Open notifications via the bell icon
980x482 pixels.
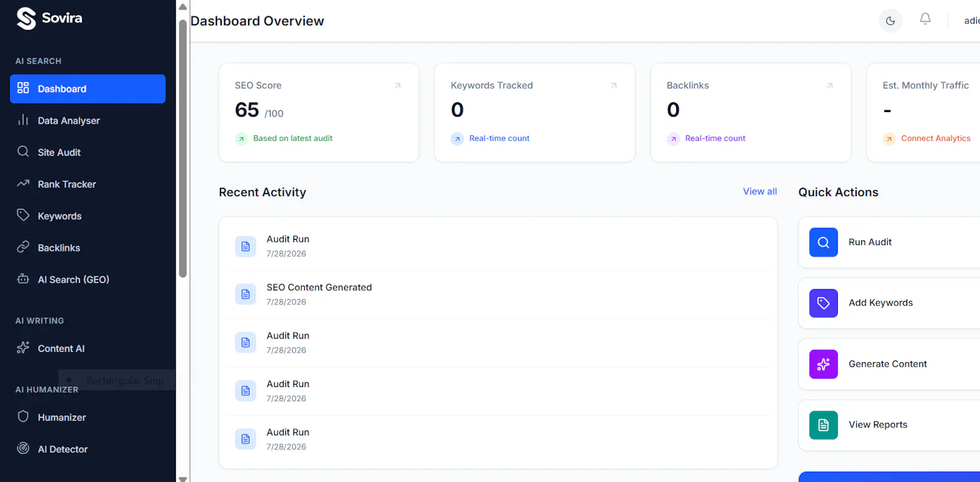point(925,19)
